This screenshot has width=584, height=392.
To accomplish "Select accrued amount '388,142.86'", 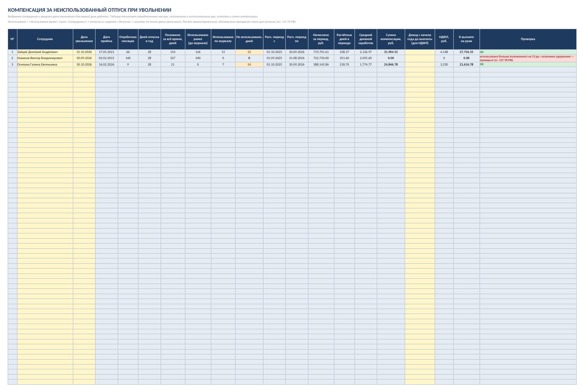I will pos(321,64).
